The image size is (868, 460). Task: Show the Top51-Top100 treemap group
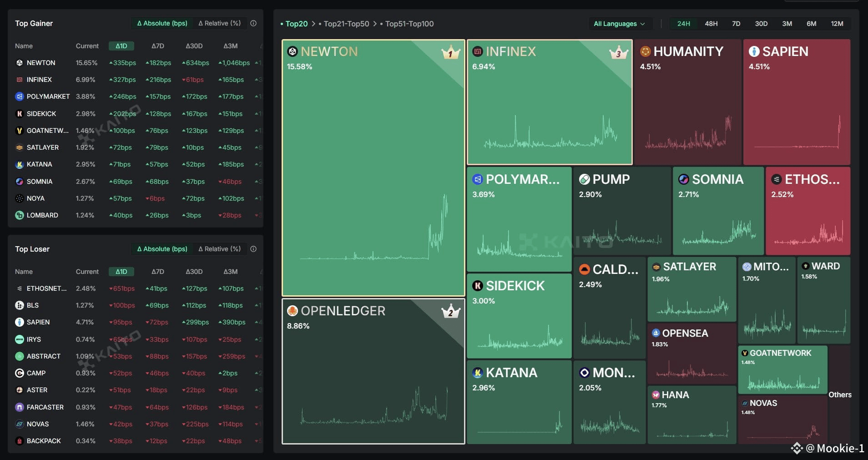pyautogui.click(x=407, y=24)
